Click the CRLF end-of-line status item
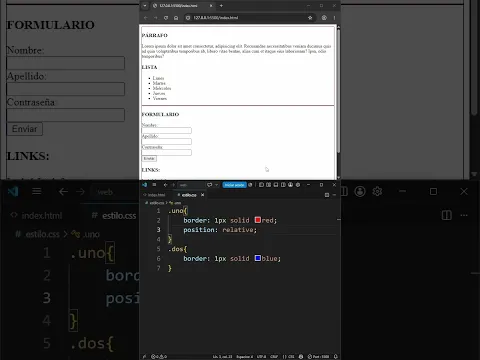Image resolution: width=480 pixels, height=360 pixels. click(x=274, y=357)
